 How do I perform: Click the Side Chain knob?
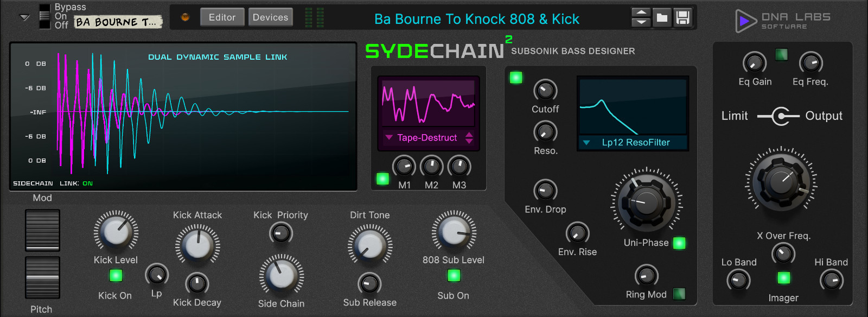coord(281,275)
